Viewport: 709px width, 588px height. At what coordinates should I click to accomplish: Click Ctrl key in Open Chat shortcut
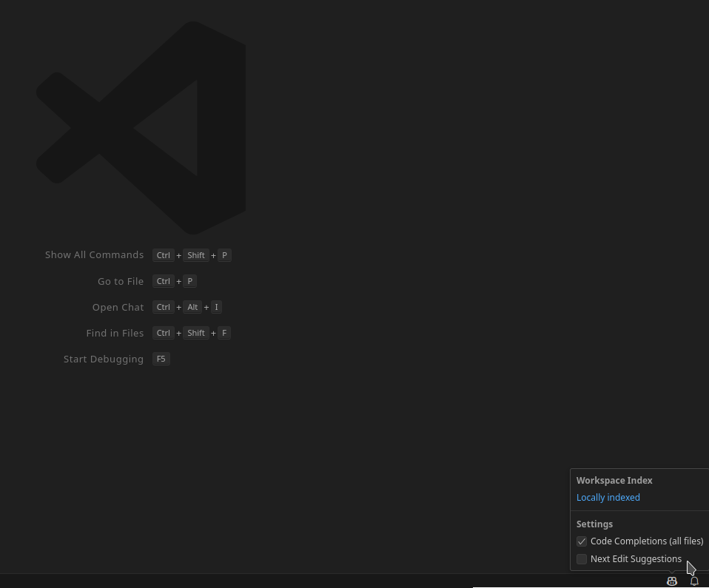(164, 307)
